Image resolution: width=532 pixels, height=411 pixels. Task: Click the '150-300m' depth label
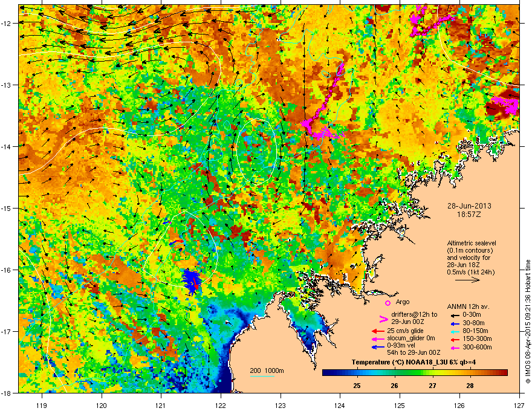point(477,338)
